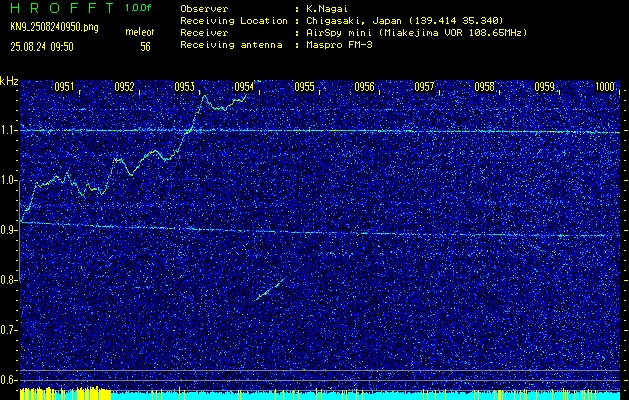Select the AirSpy mini receiver value

point(417,32)
